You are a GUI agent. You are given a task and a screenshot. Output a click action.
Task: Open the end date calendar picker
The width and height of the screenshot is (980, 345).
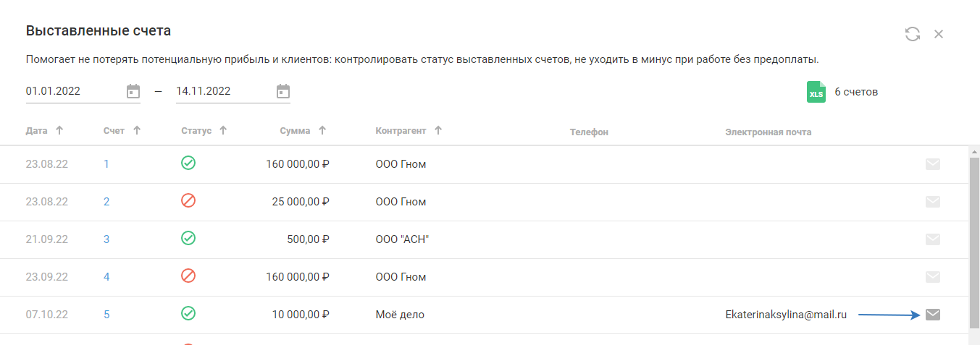(283, 91)
